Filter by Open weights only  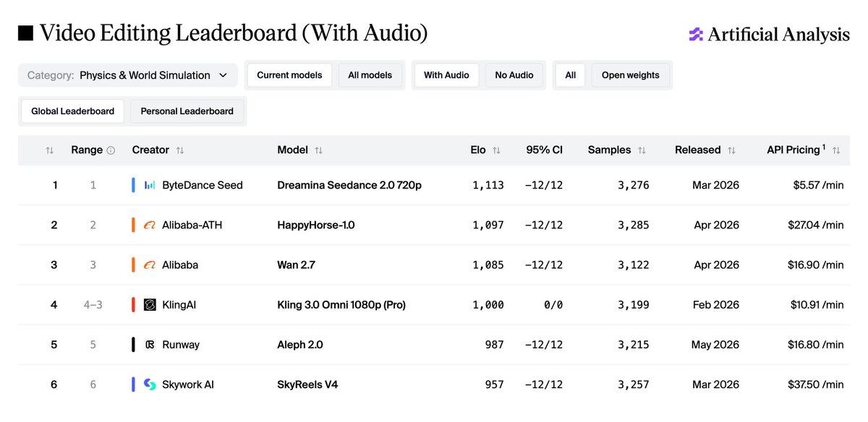tap(631, 75)
